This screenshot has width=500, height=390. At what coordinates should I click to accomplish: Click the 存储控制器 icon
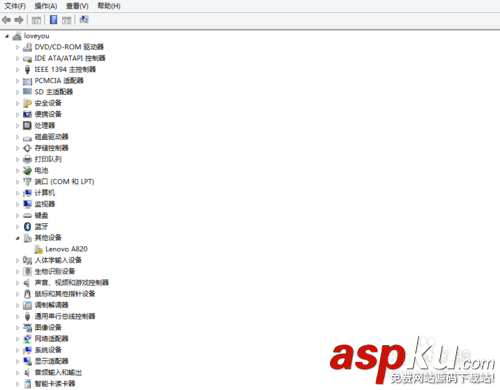coord(27,148)
